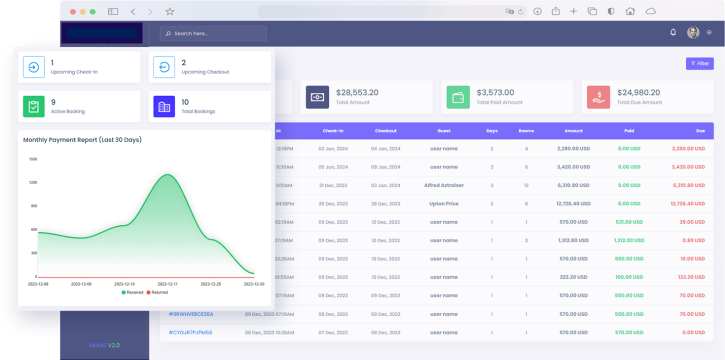Viewport: 725px width, 360px height.
Task: Click the cloud icon in browser toolbar
Action: (x=651, y=11)
